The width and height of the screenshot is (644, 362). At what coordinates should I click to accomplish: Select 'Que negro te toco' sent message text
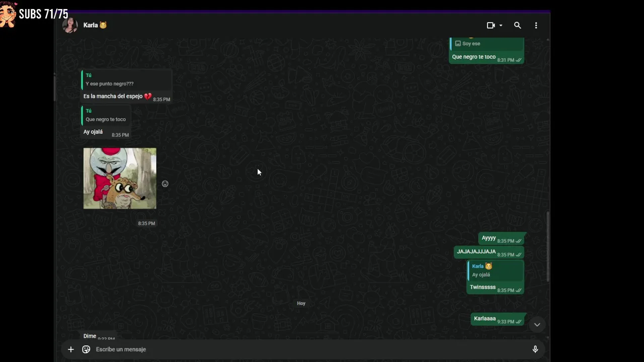pyautogui.click(x=473, y=57)
